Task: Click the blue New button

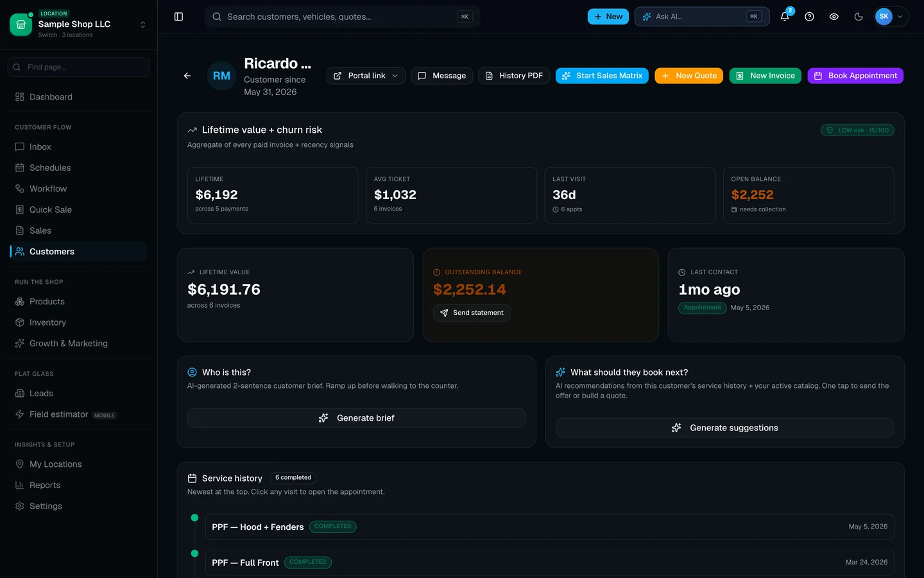Action: (x=608, y=17)
